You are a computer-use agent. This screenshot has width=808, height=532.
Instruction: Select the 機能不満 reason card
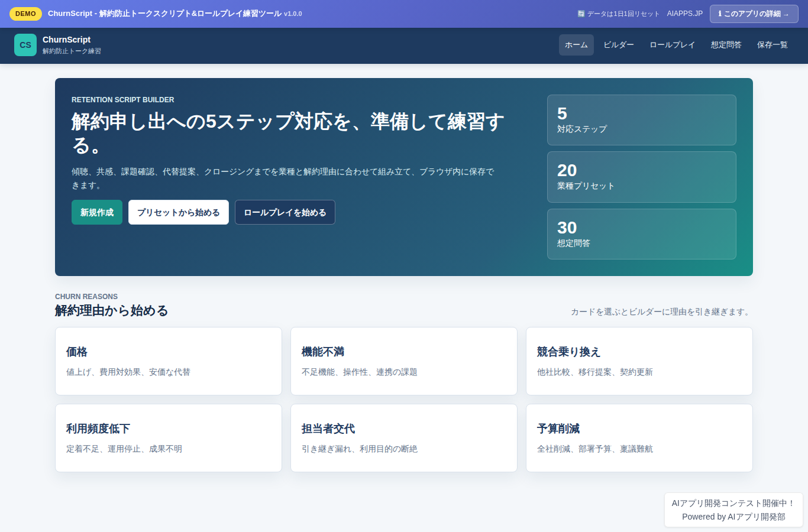point(404,361)
